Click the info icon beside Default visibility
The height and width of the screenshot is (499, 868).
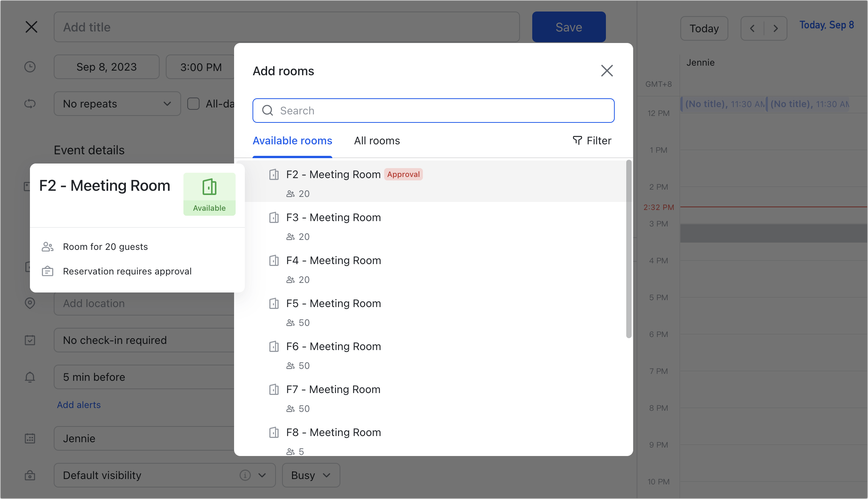245,475
